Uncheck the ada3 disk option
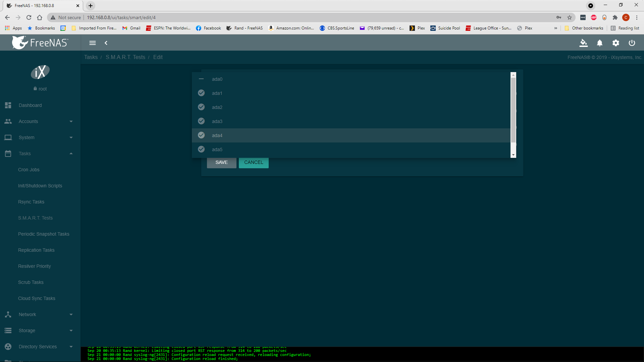The image size is (644, 362). pos(351,121)
